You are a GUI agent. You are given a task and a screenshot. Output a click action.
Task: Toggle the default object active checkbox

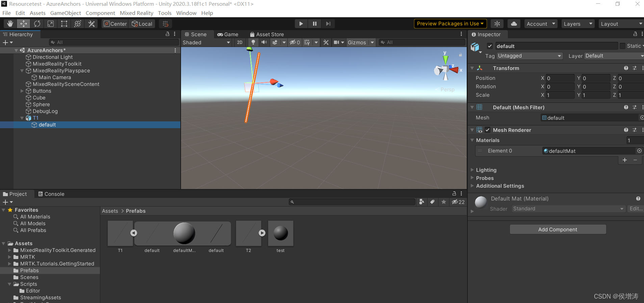point(490,46)
